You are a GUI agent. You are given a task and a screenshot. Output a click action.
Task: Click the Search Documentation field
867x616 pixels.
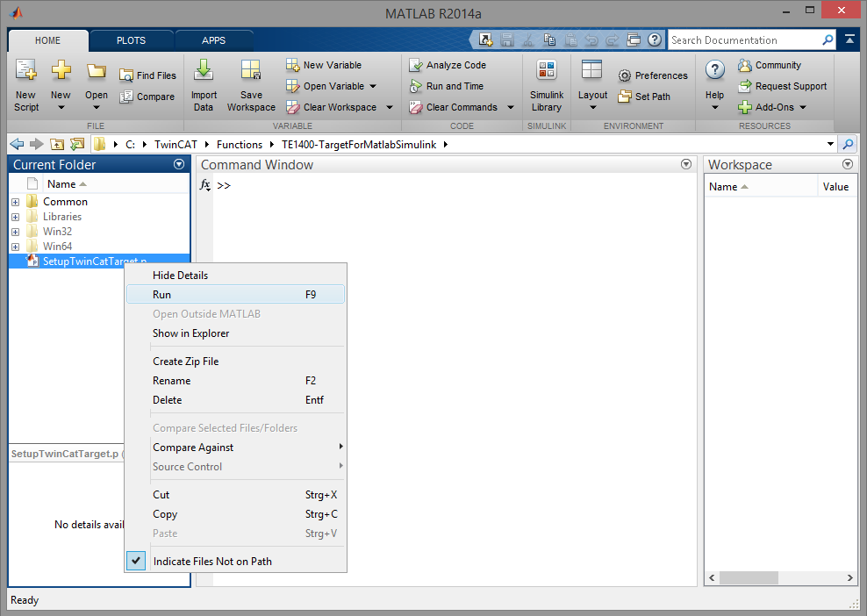click(x=743, y=39)
